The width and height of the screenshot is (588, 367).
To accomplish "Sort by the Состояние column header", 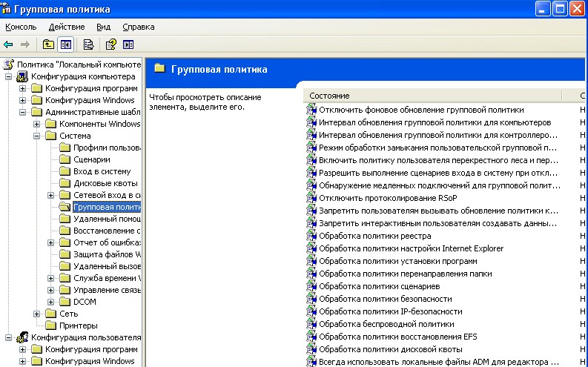I will [x=432, y=96].
